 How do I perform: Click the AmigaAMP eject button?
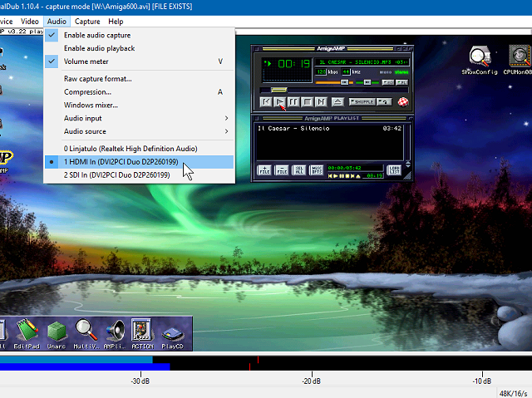337,101
